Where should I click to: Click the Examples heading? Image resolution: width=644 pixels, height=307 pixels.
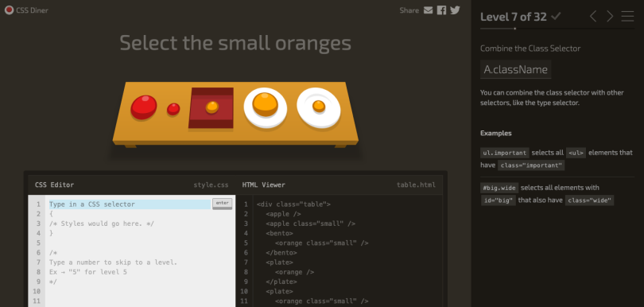click(496, 133)
